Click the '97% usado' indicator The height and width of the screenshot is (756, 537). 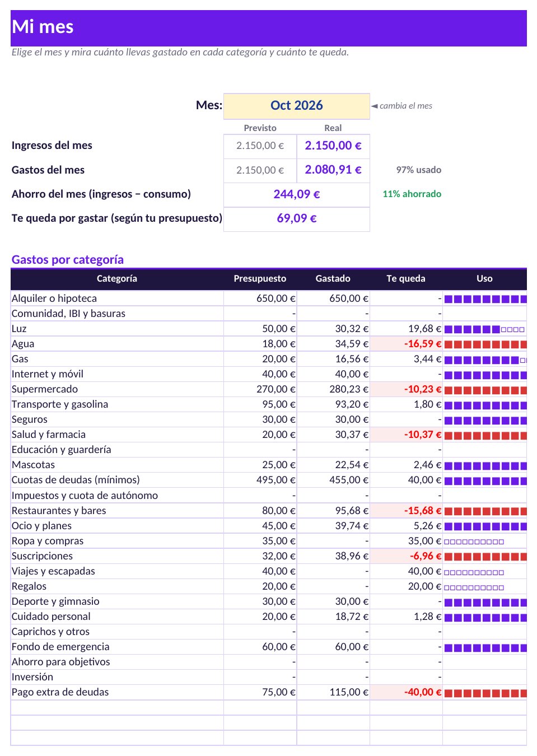(419, 170)
